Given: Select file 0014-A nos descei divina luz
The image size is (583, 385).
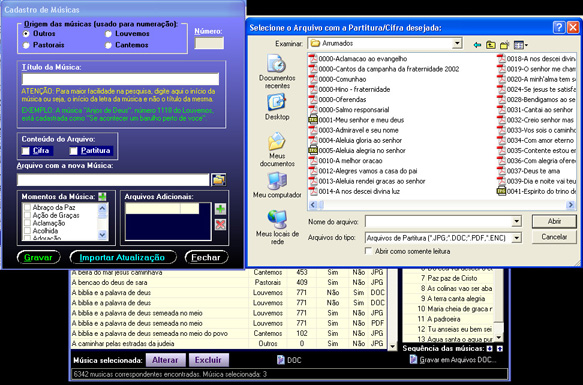Looking at the screenshot, I should pyautogui.click(x=354, y=191).
